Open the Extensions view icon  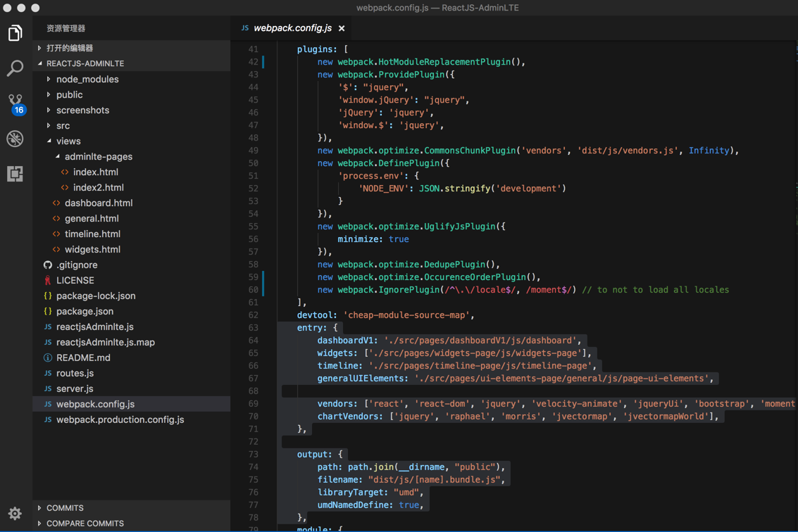pyautogui.click(x=15, y=174)
